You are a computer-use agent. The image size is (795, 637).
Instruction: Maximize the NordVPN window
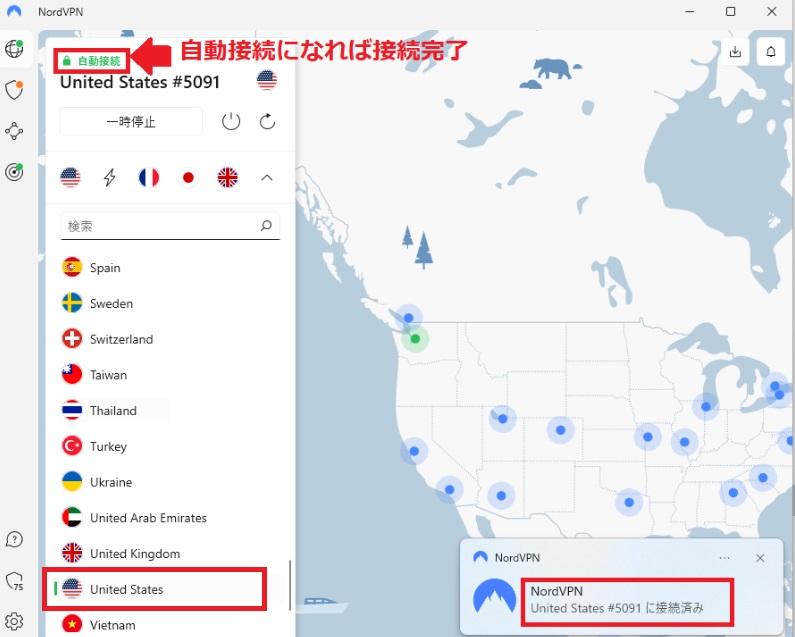[x=731, y=11]
